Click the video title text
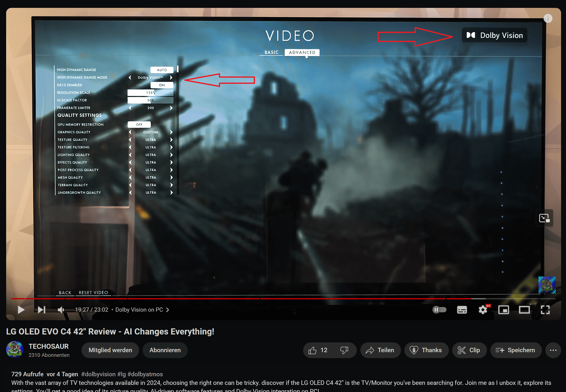 tap(110, 332)
